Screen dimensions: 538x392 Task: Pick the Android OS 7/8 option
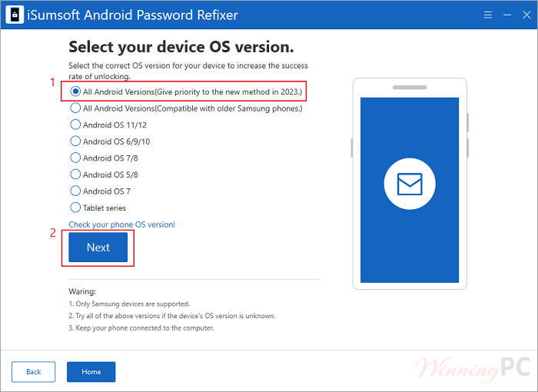(75, 158)
